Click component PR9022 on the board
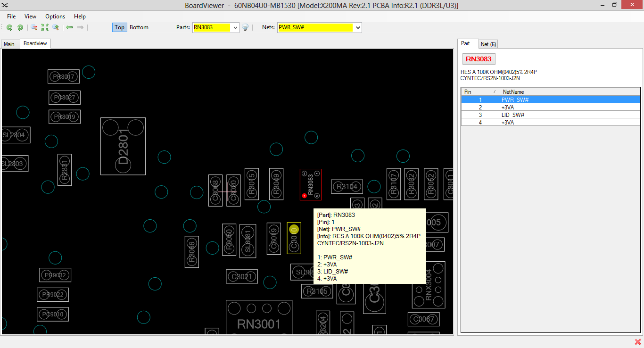The width and height of the screenshot is (644, 348). 53,295
